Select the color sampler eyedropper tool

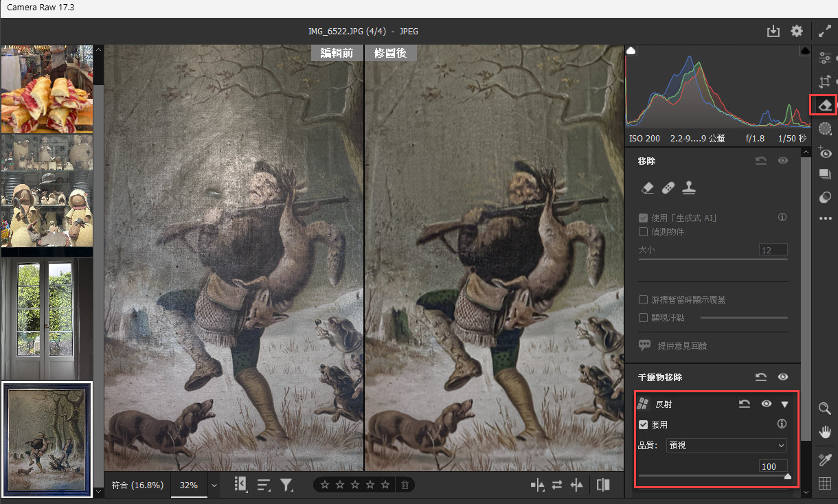point(825,459)
